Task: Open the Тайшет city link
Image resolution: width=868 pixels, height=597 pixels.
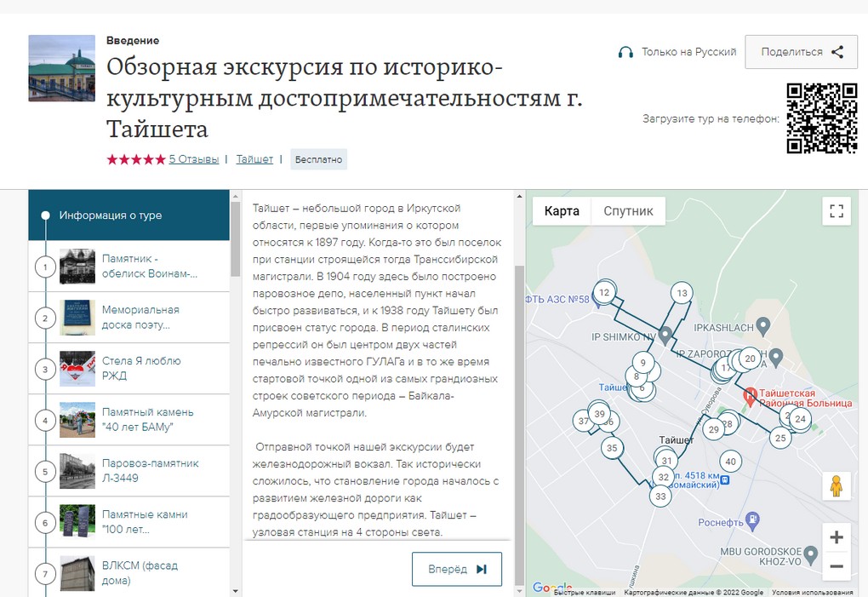Action: (x=254, y=159)
